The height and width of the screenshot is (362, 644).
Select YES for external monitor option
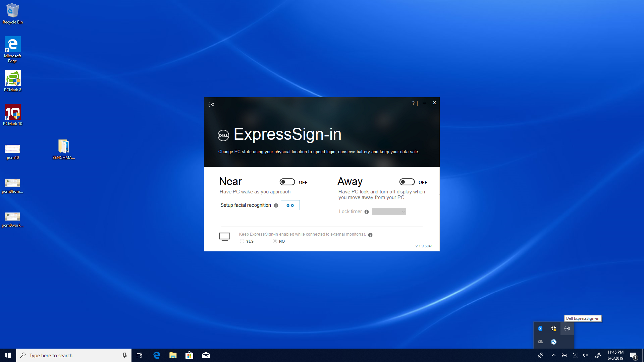click(242, 241)
